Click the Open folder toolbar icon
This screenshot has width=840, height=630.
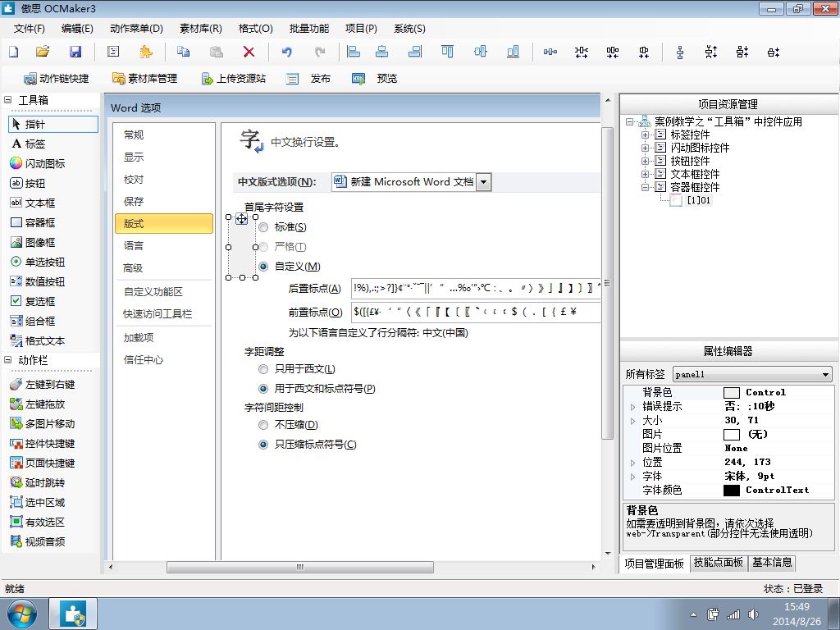43,52
